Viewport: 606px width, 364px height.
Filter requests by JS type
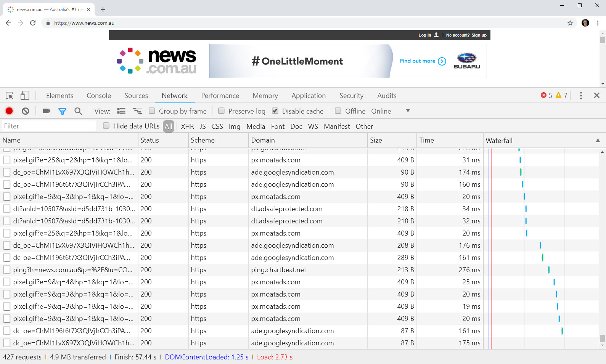203,127
